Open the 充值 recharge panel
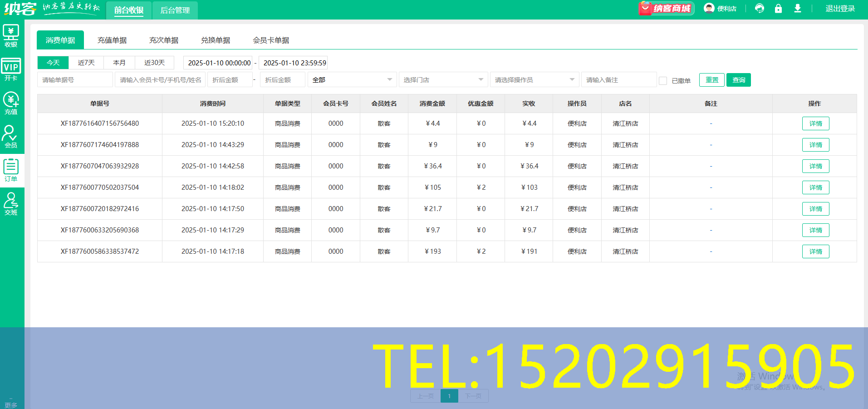This screenshot has height=409, width=868. point(11,102)
